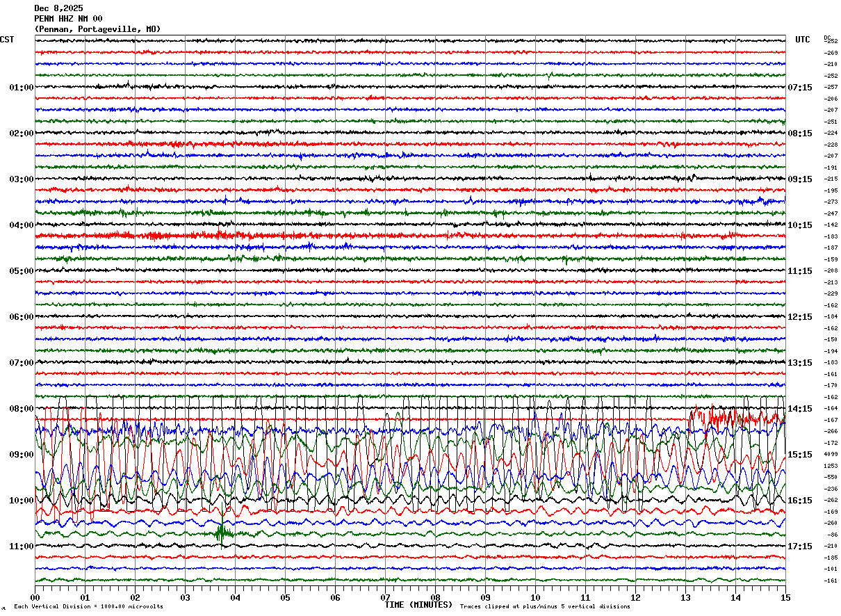Click the DC offset value "-266"

tap(831, 432)
